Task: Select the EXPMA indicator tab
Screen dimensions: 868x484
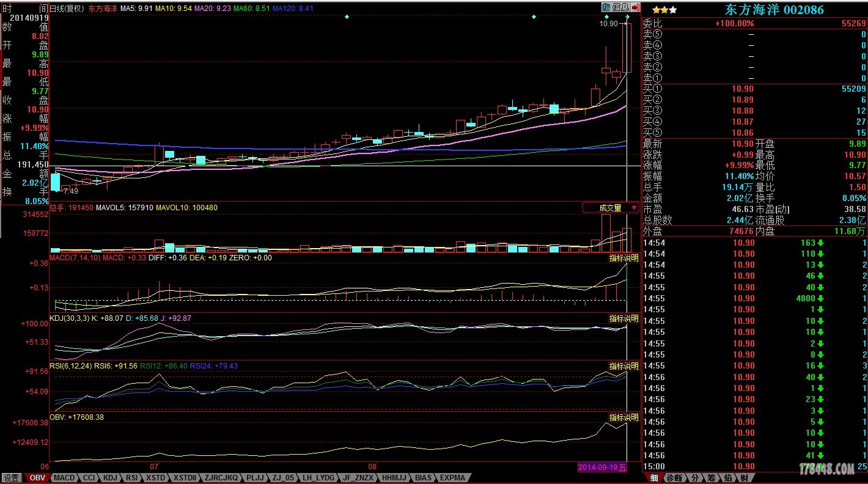Action: coord(452,478)
